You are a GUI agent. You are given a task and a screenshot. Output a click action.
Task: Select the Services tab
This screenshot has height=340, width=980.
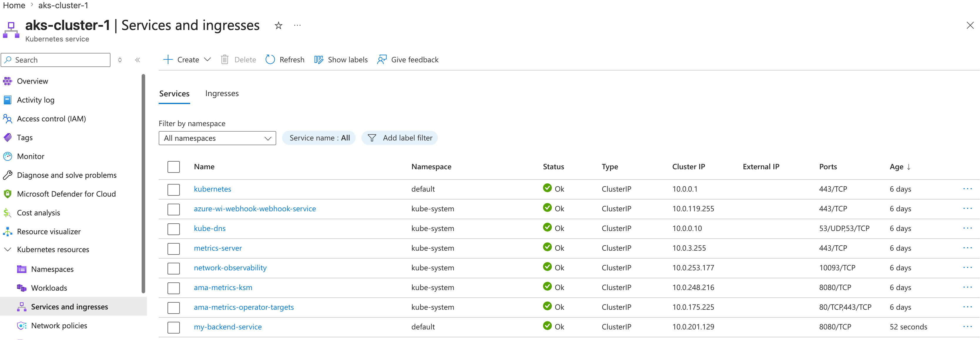pos(174,93)
